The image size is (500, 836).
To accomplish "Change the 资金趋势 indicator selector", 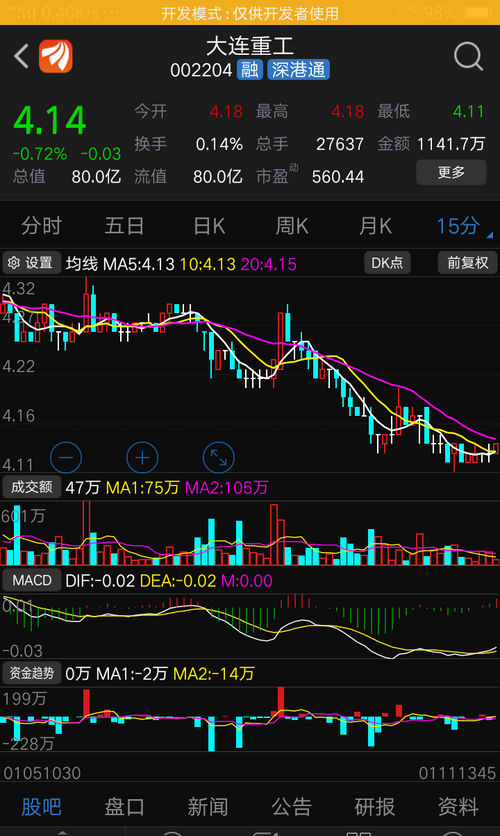I will (31, 673).
